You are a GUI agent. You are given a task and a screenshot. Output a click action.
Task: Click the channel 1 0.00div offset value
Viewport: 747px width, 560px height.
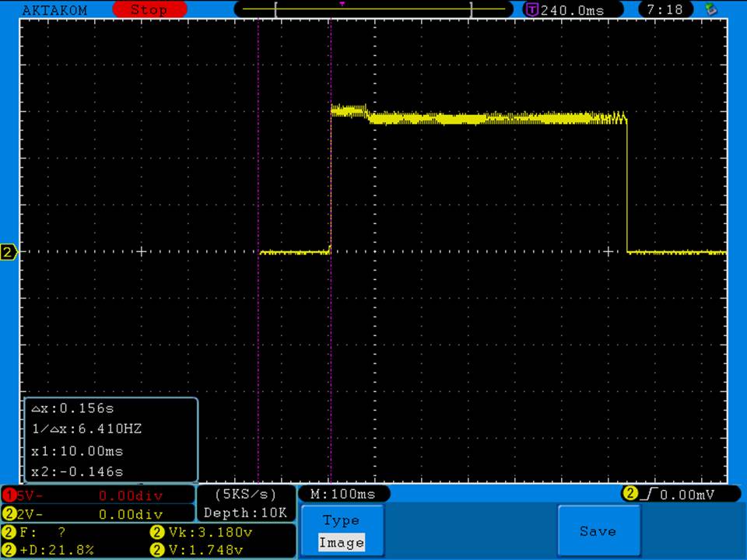[x=131, y=495]
